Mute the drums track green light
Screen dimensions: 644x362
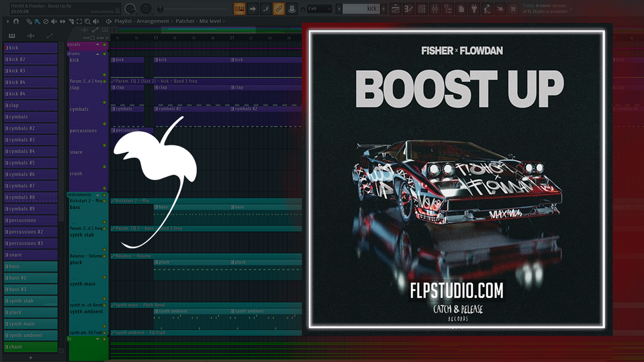(x=105, y=54)
